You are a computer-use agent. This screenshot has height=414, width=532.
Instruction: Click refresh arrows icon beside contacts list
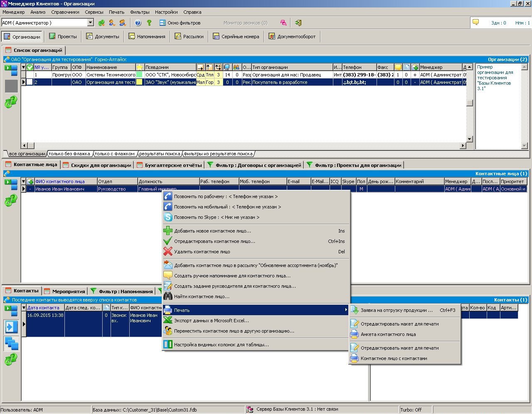click(11, 359)
